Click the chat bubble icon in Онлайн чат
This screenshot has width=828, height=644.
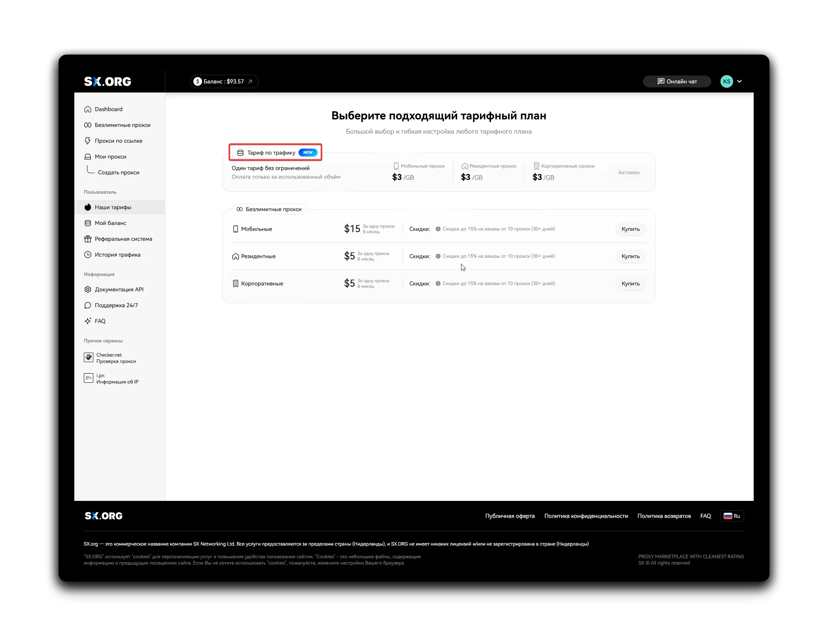point(661,81)
